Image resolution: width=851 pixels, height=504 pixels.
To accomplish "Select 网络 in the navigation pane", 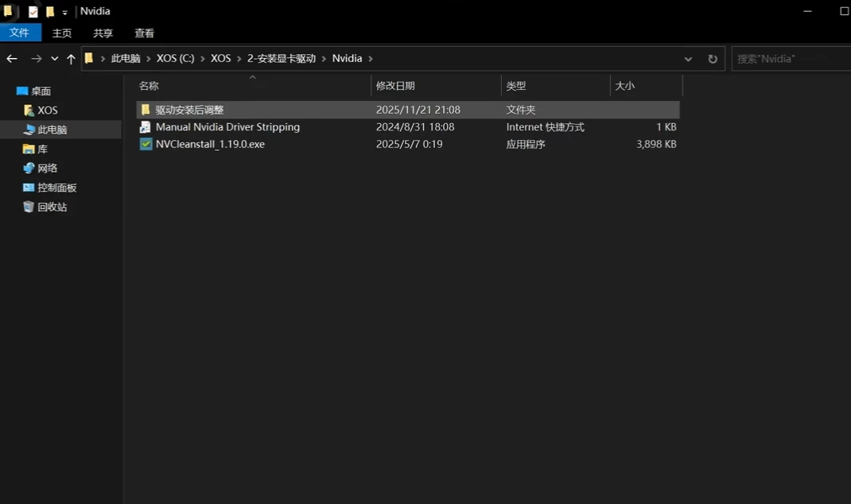I will pyautogui.click(x=47, y=169).
